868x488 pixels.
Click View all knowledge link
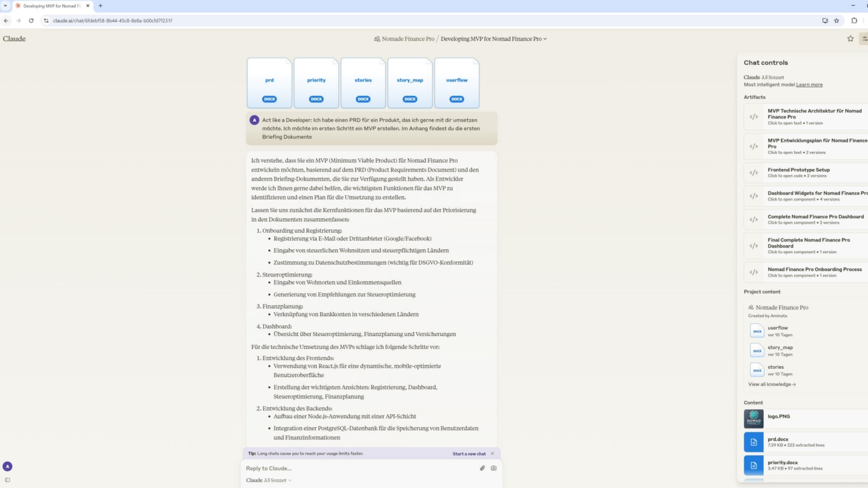(x=772, y=384)
